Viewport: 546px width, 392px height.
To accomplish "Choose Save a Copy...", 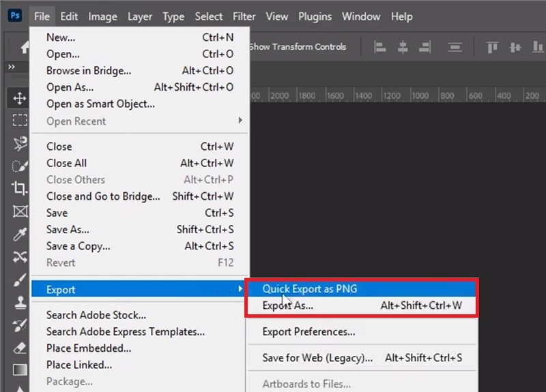I will coord(140,246).
